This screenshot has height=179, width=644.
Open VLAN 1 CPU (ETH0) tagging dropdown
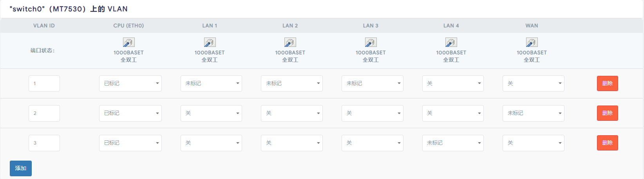[x=130, y=84]
